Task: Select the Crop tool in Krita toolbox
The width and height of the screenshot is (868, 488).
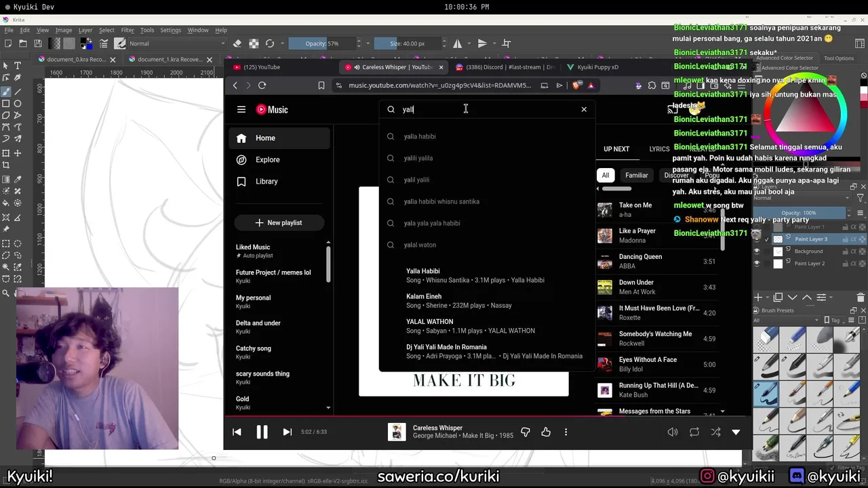Action: pos(6,165)
